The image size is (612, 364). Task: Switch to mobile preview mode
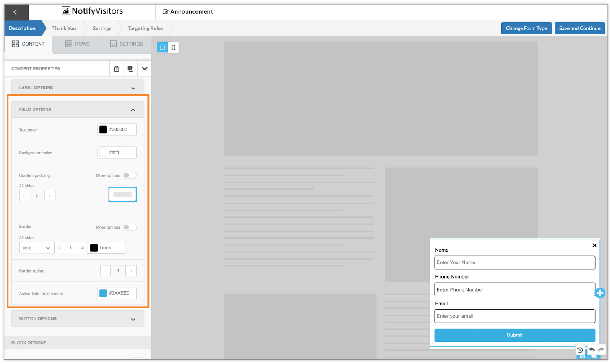tap(173, 47)
